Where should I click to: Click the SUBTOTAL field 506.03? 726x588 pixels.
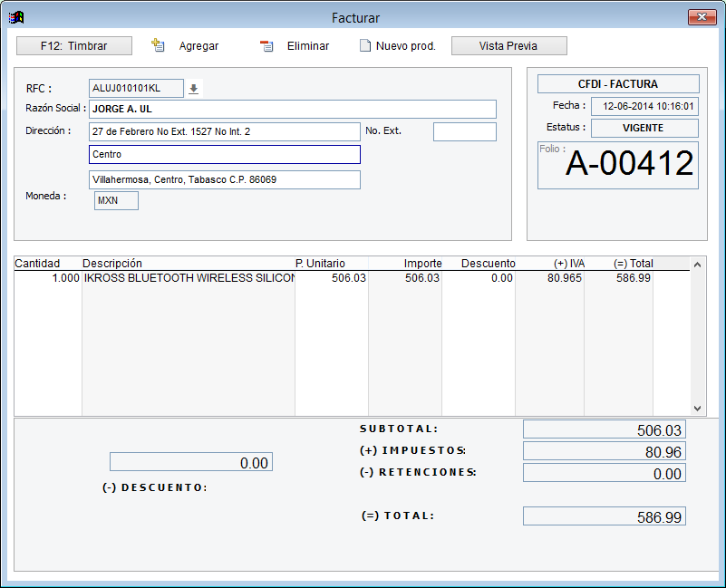click(605, 429)
